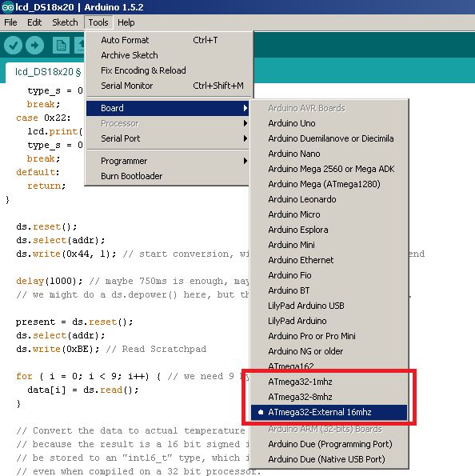The height and width of the screenshot is (476, 475).
Task: Select ATmega32-8mhz board
Action: (329, 397)
